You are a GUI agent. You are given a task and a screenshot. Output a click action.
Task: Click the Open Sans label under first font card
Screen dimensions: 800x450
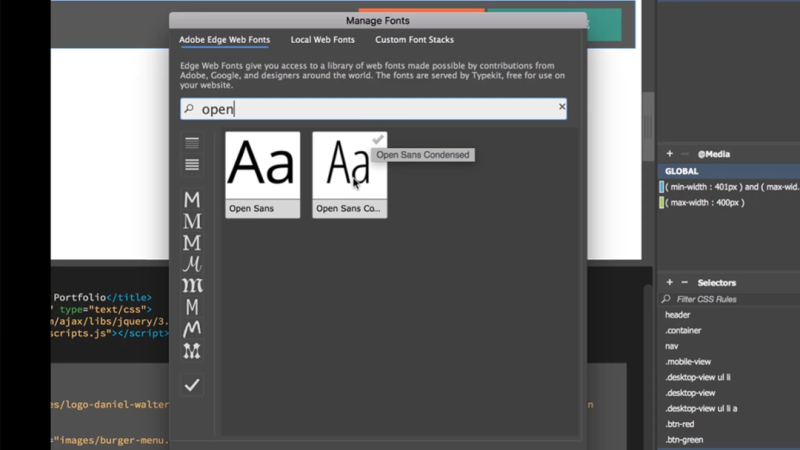[252, 209]
